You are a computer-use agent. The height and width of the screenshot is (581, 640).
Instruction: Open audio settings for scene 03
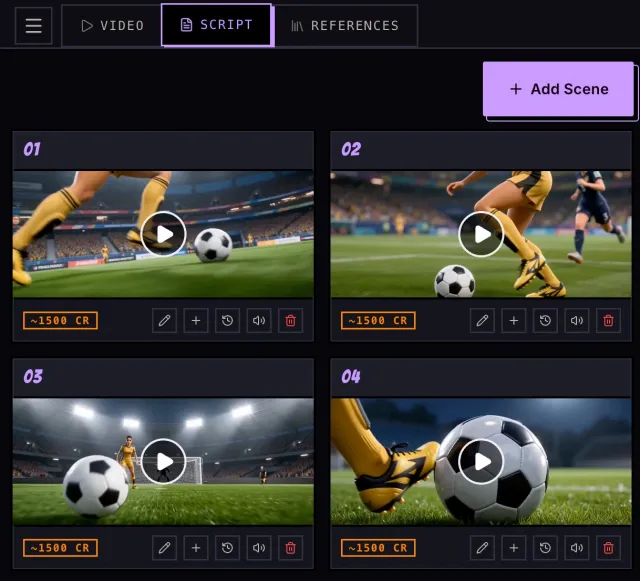[x=259, y=548]
